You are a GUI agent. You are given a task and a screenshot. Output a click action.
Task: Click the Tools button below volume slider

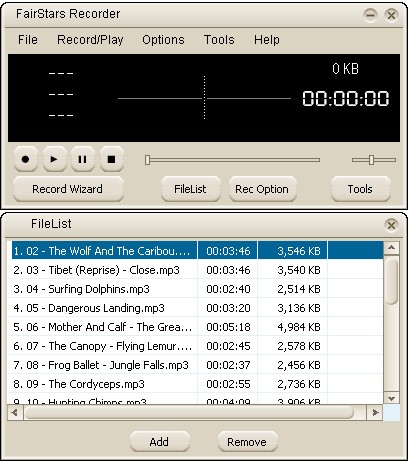(360, 189)
